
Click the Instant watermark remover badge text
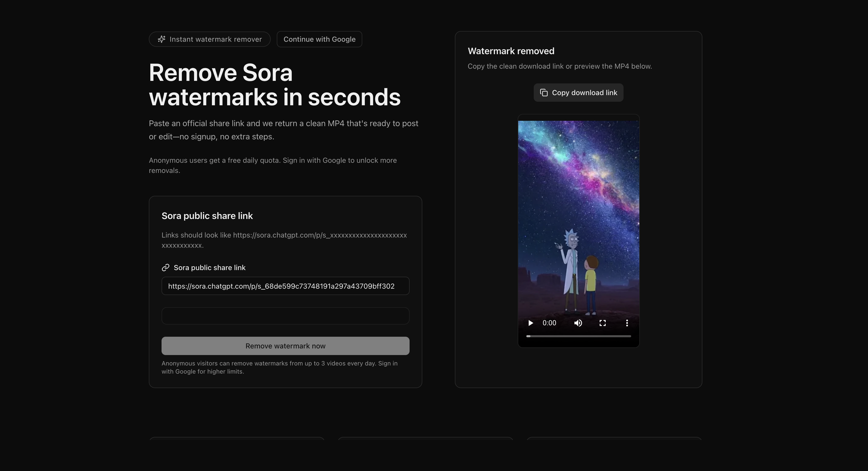tap(216, 39)
